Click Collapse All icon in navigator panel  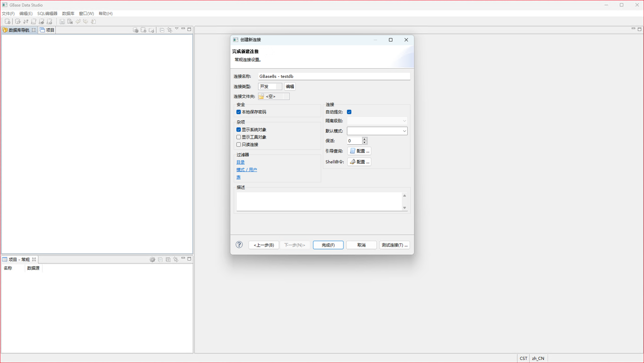(162, 30)
